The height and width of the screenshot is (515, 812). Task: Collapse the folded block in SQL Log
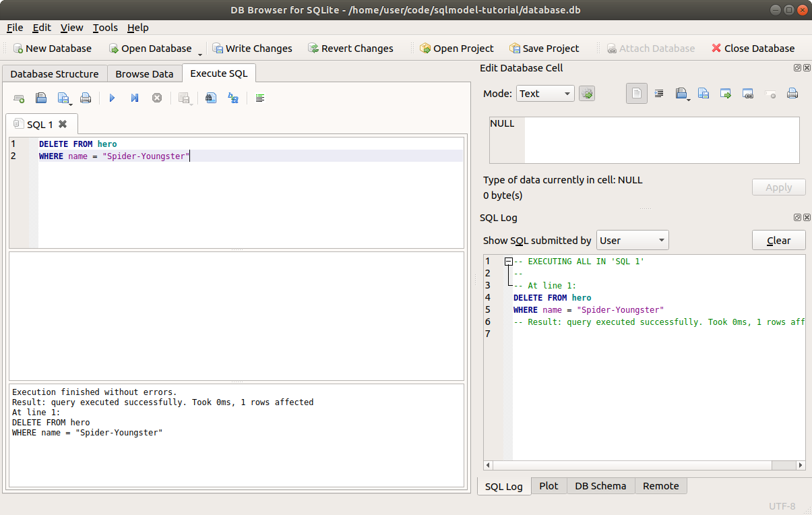coord(509,262)
